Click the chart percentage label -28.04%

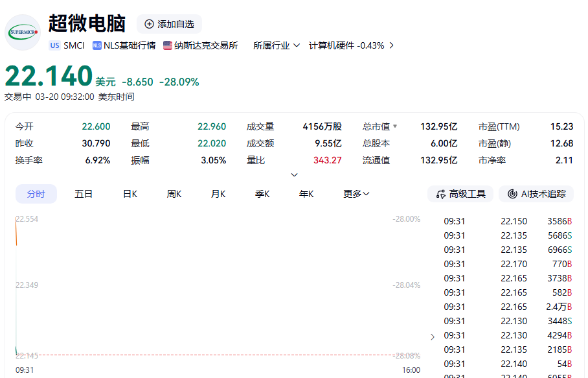407,285
